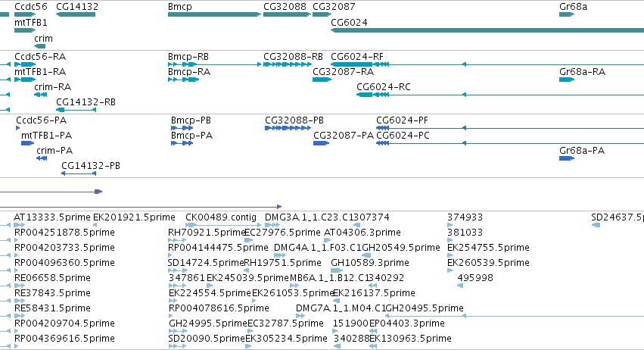Select transcript Gr68a-RA
Viewport: 644px width, 350px height.
(x=582, y=71)
